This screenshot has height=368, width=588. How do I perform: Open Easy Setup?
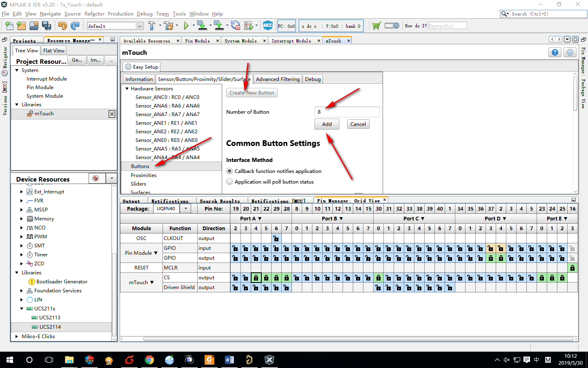141,67
